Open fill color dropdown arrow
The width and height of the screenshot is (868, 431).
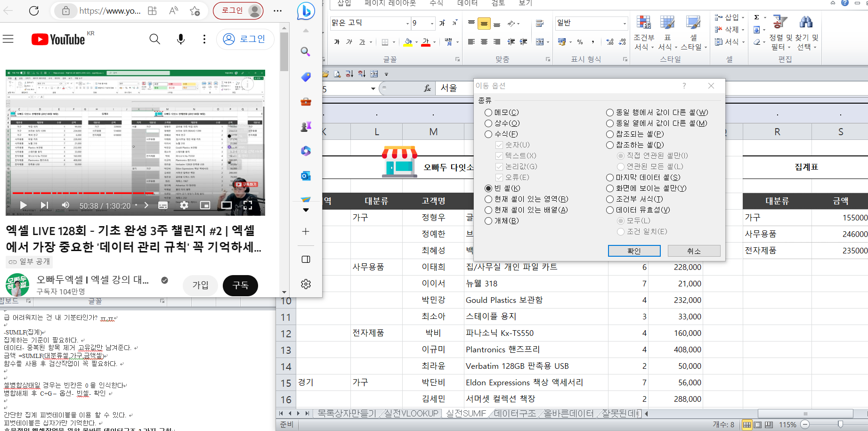pos(416,42)
